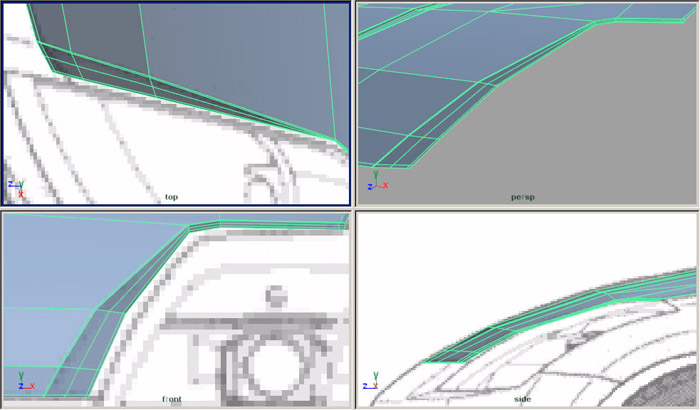Image resolution: width=700 pixels, height=410 pixels.
Task: Click the persp viewport name label
Action: point(522,197)
